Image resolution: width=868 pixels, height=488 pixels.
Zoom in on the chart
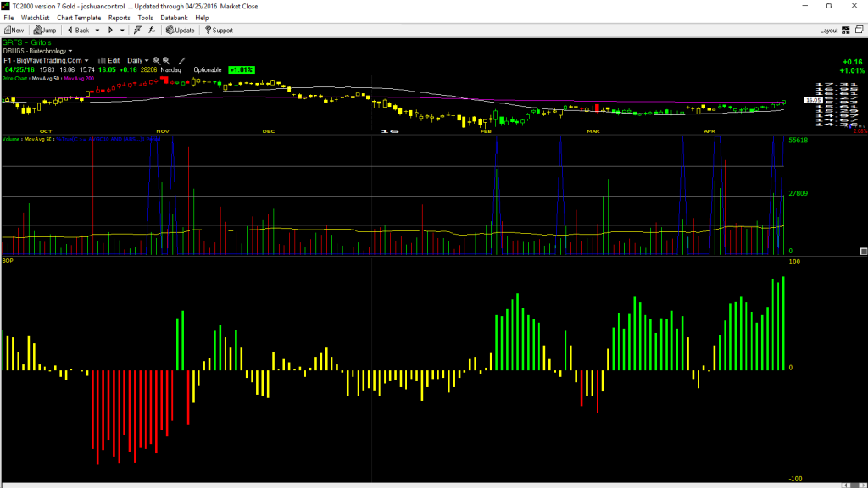tap(156, 61)
